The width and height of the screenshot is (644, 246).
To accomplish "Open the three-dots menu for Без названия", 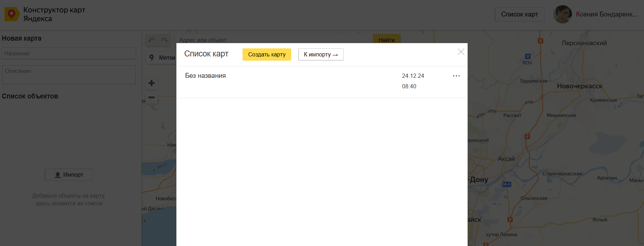I will point(456,76).
